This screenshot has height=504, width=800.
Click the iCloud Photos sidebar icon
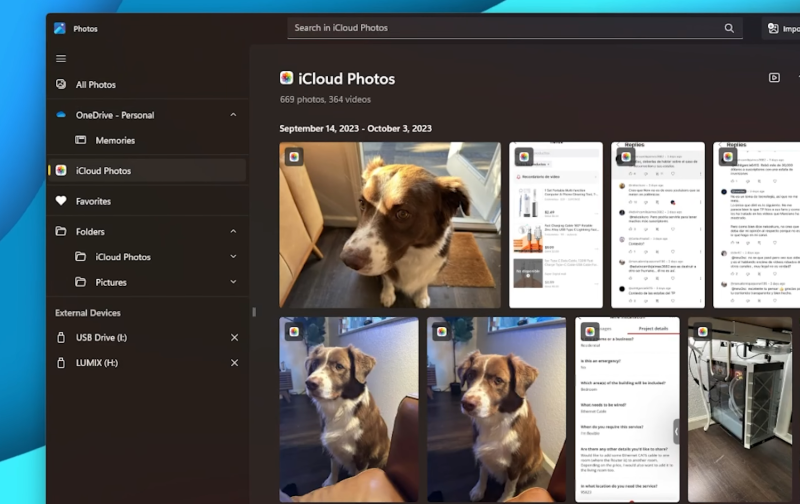point(61,170)
